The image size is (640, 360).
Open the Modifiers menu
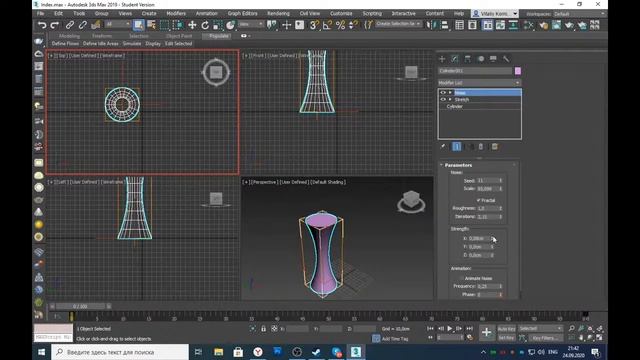point(176,13)
